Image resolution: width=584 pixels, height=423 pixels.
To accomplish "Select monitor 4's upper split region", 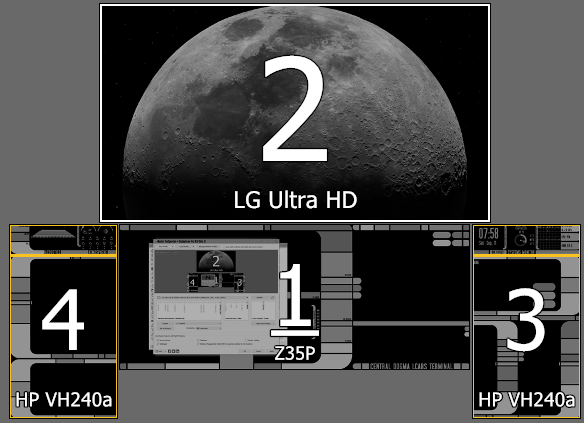I will (63, 240).
